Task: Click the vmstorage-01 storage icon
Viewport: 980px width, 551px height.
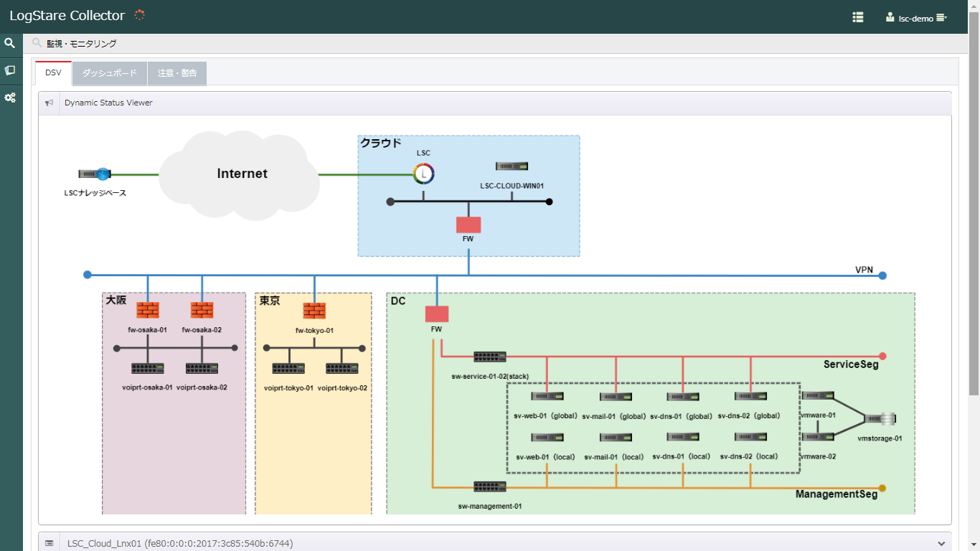Action: click(x=880, y=419)
